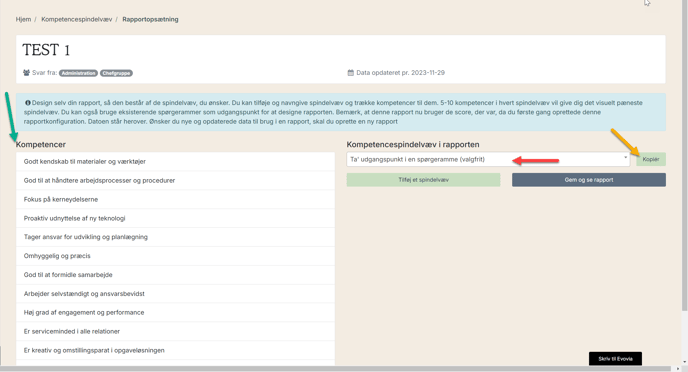Image resolution: width=688 pixels, height=372 pixels.
Task: Click 'Kompetencespindelvæv i rapporten' heading
Action: [x=413, y=144]
